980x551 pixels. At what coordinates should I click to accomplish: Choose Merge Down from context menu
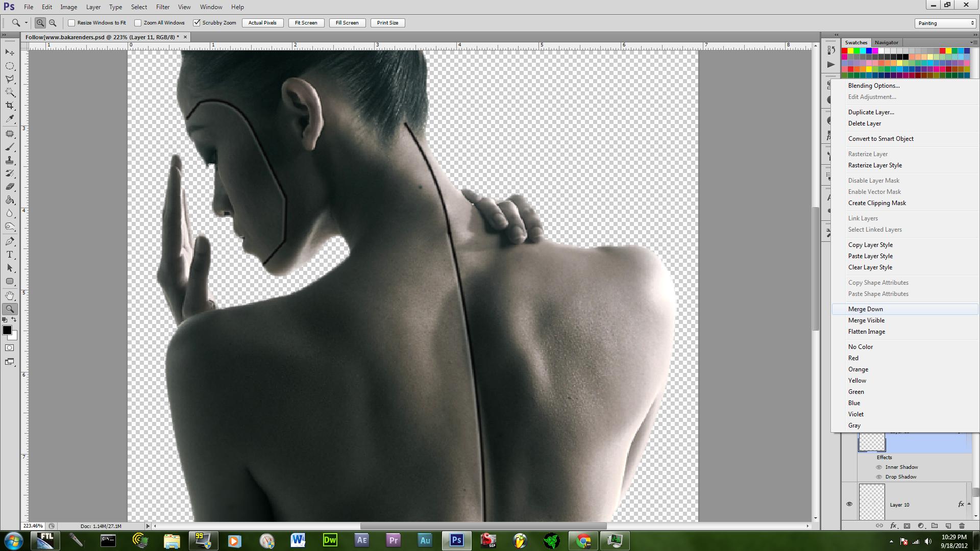[x=905, y=309]
